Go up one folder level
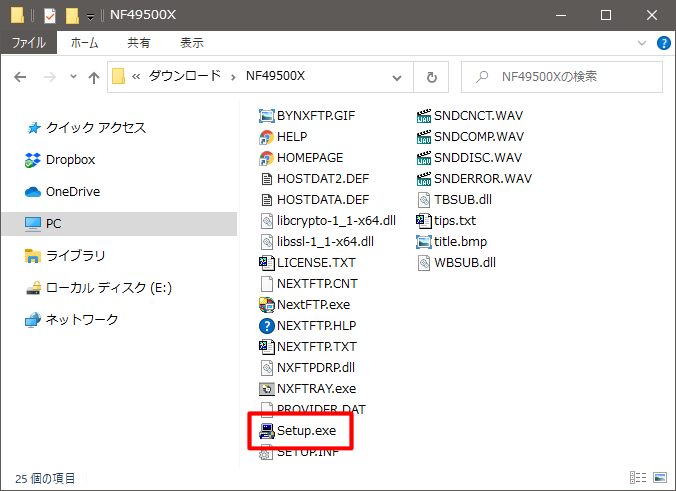 pyautogui.click(x=94, y=77)
